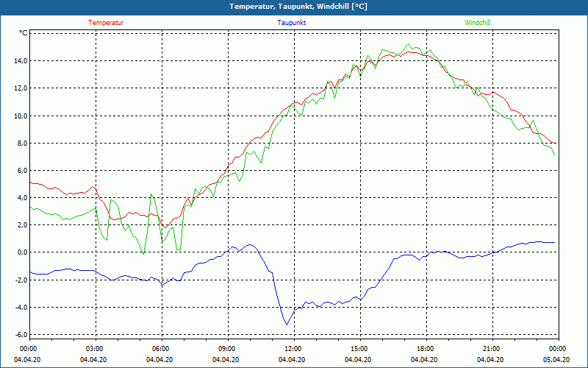Click the -6,0 value on the y-axis
This screenshot has width=588, height=368.
pyautogui.click(x=21, y=335)
